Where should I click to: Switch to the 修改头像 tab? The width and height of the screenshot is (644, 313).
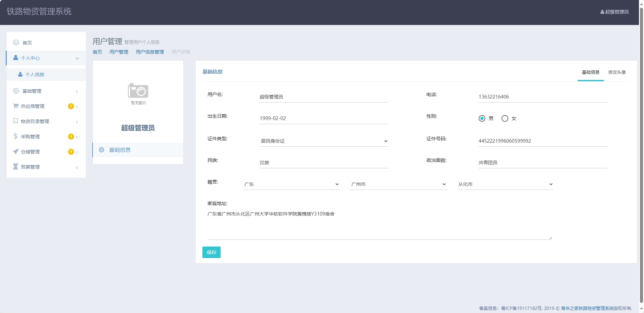pyautogui.click(x=617, y=72)
